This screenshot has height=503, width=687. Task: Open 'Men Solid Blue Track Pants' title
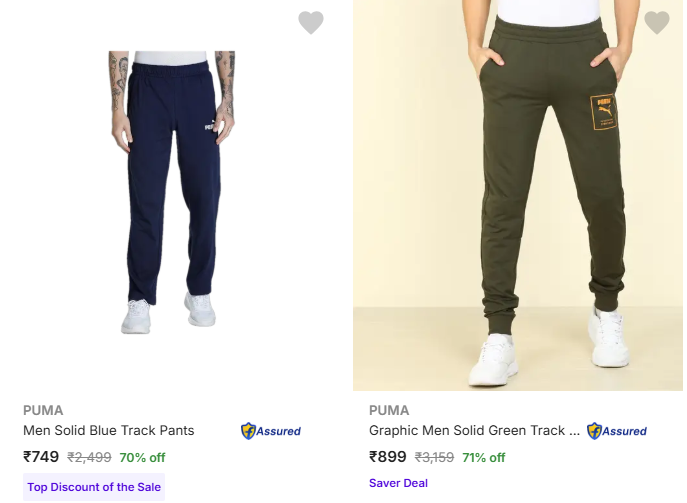[109, 431]
